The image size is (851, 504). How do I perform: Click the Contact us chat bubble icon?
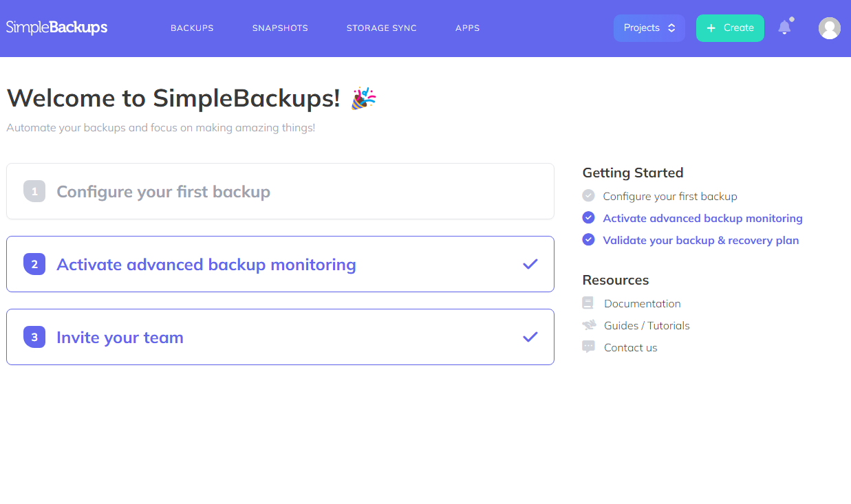[x=588, y=347]
